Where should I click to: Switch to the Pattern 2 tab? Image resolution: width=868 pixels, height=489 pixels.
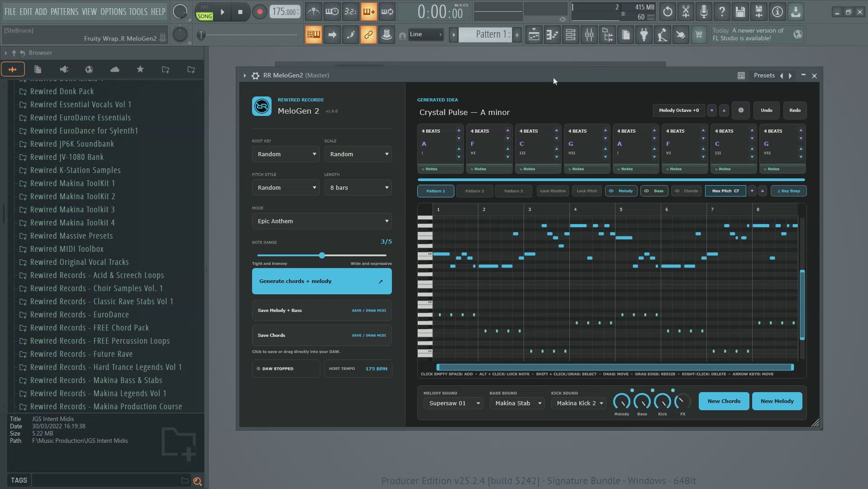point(474,191)
